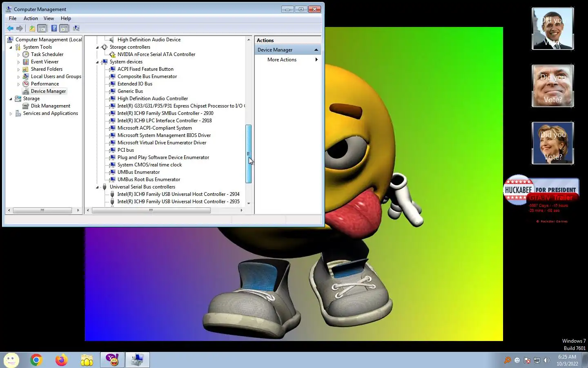588x368 pixels.
Task: Open Action Center flag tray icon
Action: (527, 360)
